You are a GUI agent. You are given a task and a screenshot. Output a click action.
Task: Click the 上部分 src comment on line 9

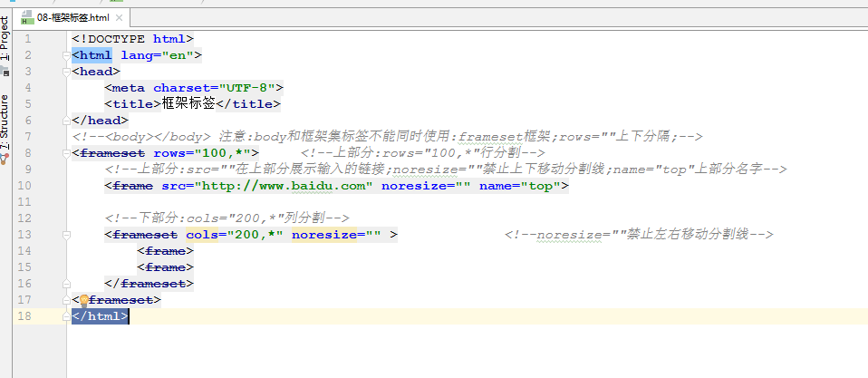pyautogui.click(x=446, y=170)
